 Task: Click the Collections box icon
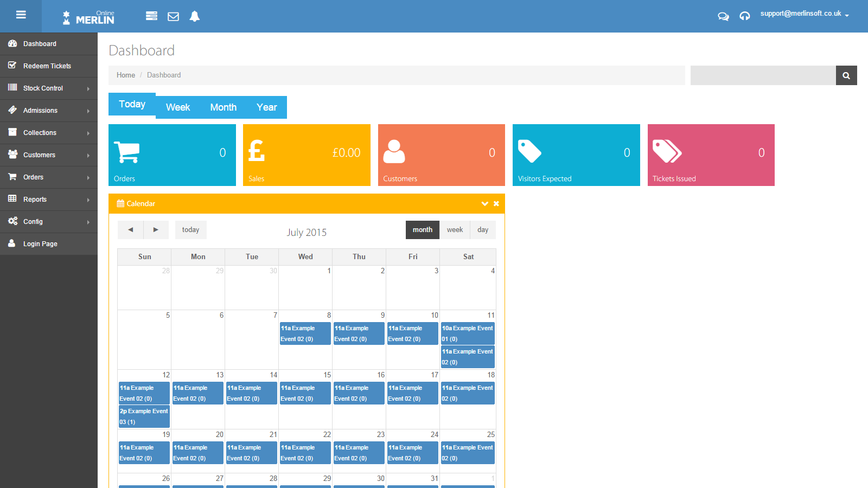tap(12, 132)
